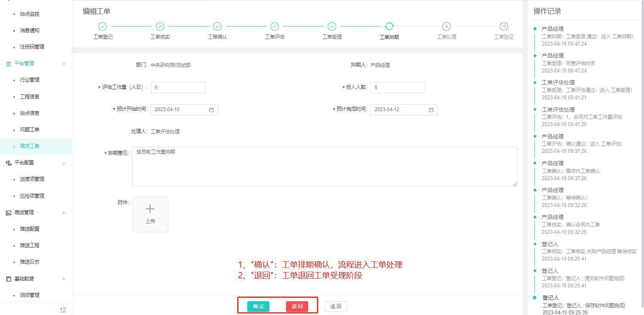
Task: Collapse the 平台管理 menu section
Action: pos(64,64)
